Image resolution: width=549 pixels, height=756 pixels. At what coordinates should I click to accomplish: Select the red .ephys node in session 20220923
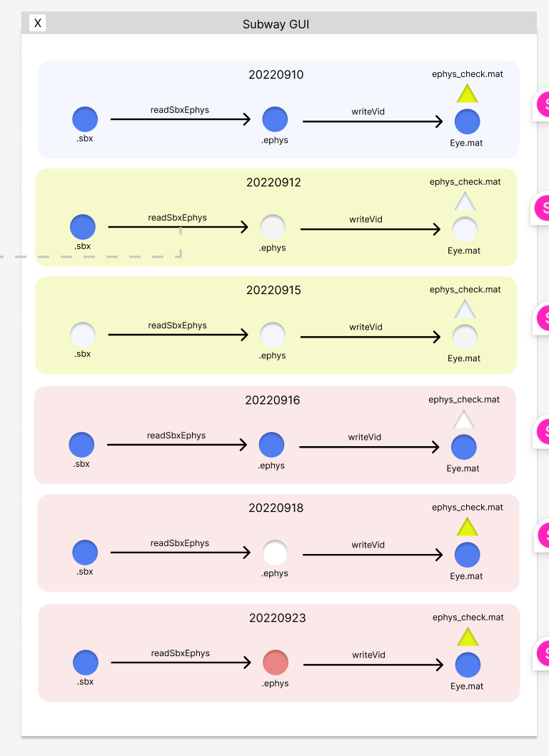275,663
